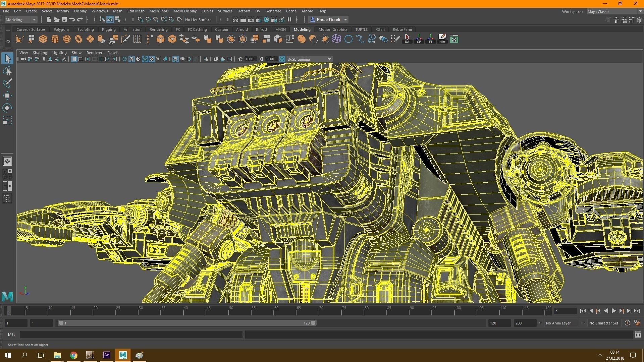This screenshot has width=644, height=362.
Task: Click the DA shelf button
Action: 407,39
